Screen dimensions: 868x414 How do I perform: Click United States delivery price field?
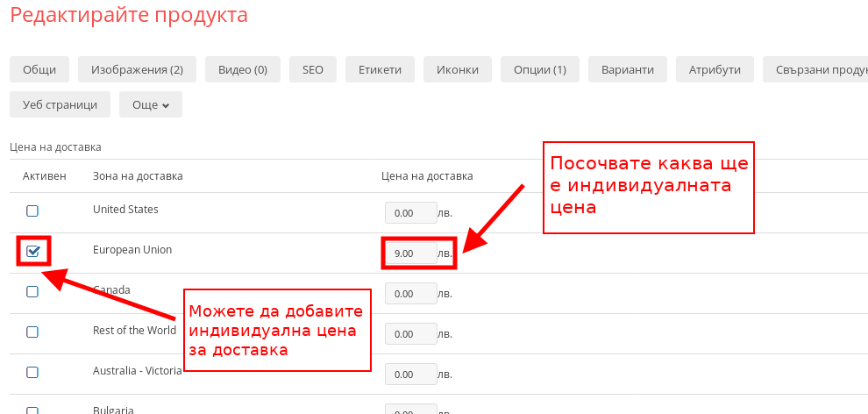pyautogui.click(x=410, y=213)
